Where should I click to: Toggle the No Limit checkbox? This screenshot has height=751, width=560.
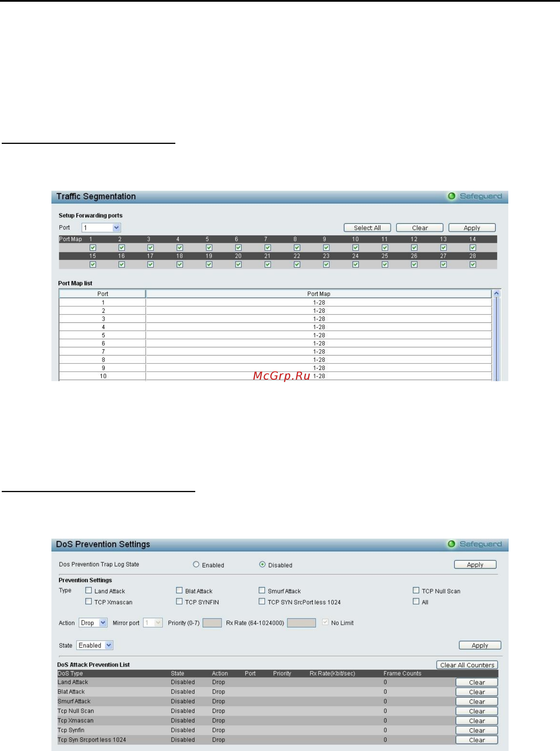[325, 622]
